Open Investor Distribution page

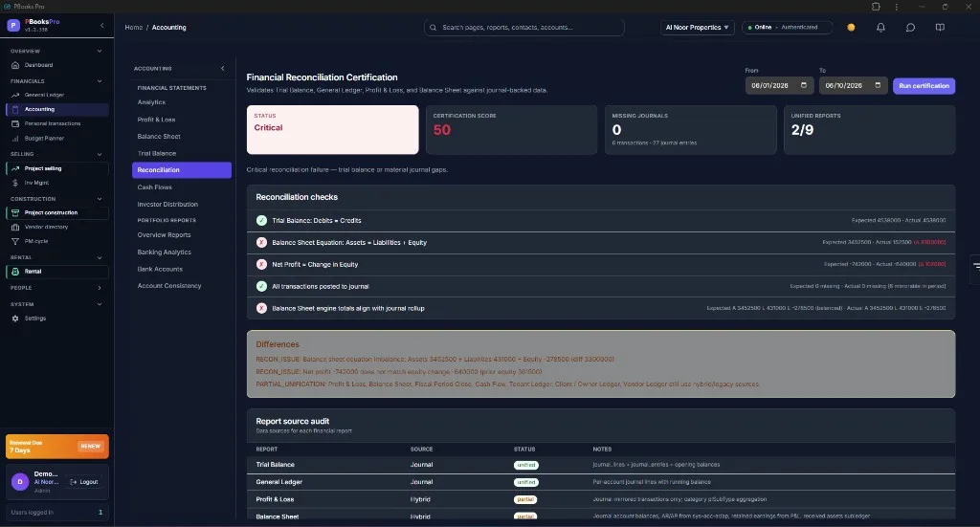point(167,204)
